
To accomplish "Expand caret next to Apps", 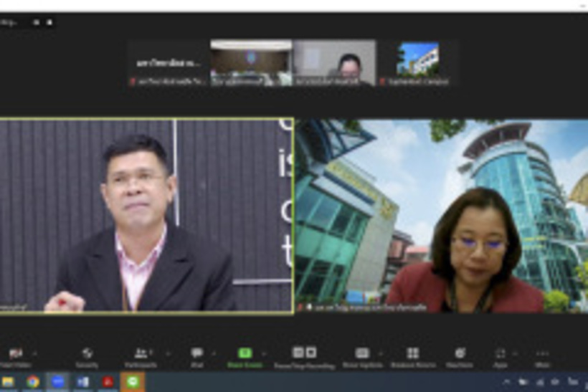I will tap(516, 353).
